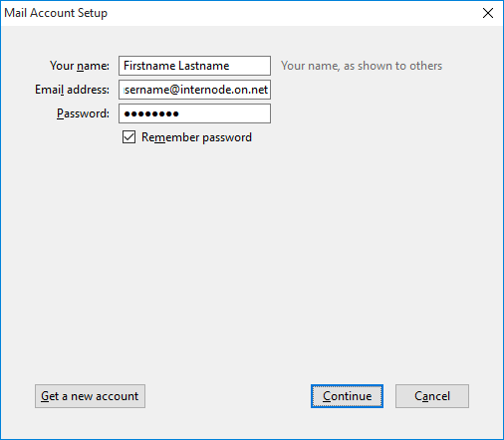
Task: Click the hint "Your name, as shown to others"
Action: pos(362,66)
